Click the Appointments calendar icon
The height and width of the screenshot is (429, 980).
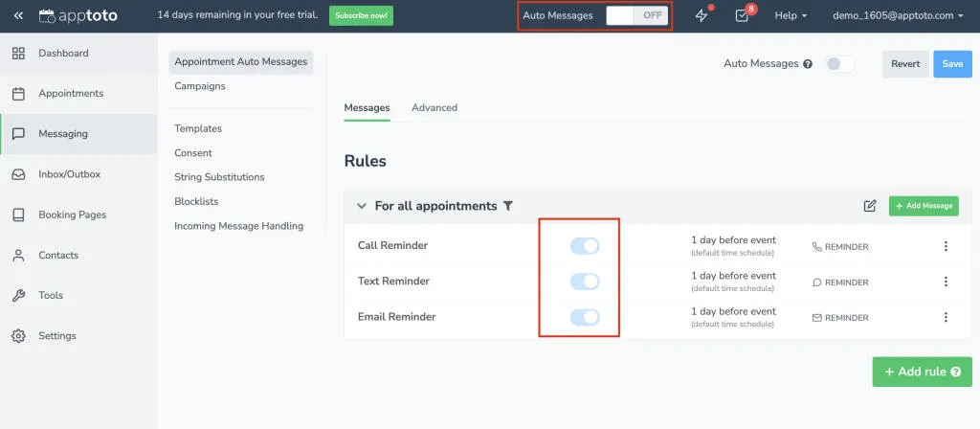point(19,94)
